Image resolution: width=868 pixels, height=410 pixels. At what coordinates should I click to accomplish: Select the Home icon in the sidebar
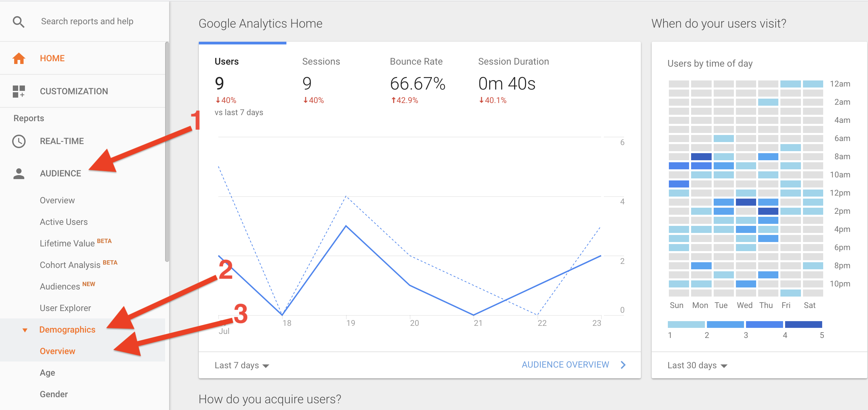(19, 58)
